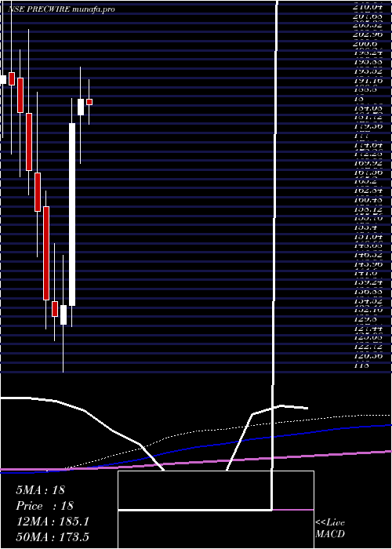Click the 50MA : 173.5 value
The image size is (392, 549).
pos(53,536)
